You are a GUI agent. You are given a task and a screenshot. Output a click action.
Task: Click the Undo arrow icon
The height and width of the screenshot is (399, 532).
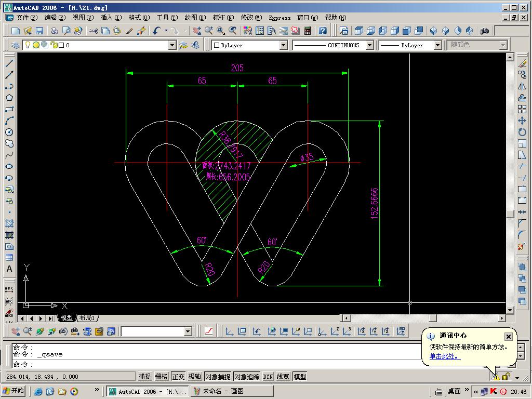157,31
